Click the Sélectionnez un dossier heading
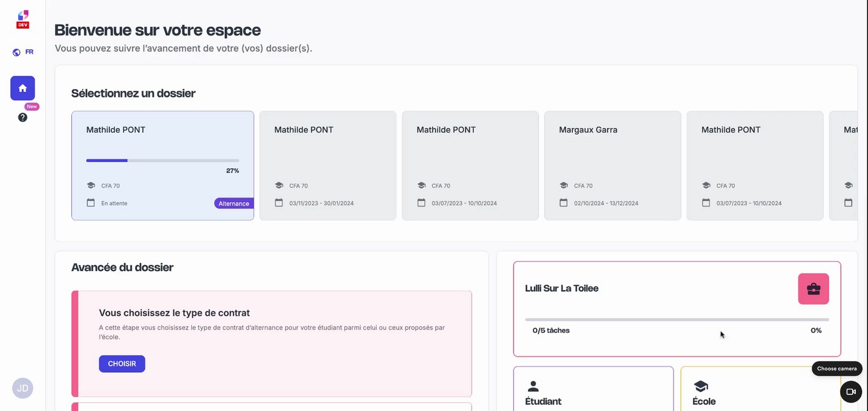The image size is (868, 411). (x=133, y=93)
